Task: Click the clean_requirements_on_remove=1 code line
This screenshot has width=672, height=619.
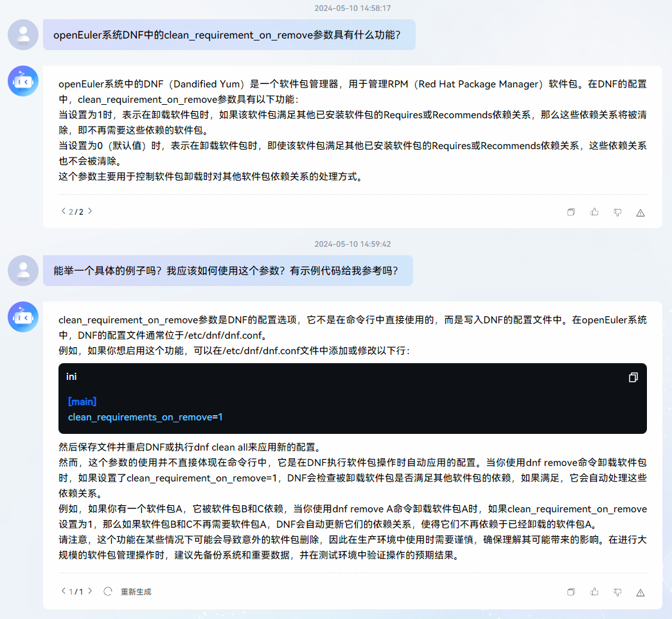Action: click(x=145, y=417)
